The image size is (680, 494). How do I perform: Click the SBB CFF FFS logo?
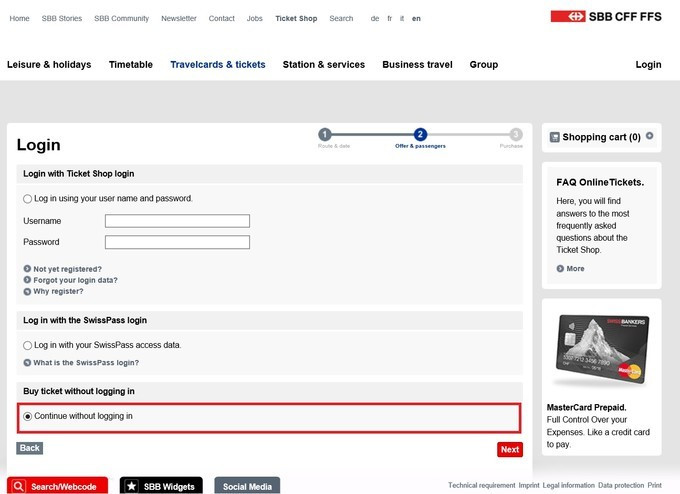click(605, 17)
